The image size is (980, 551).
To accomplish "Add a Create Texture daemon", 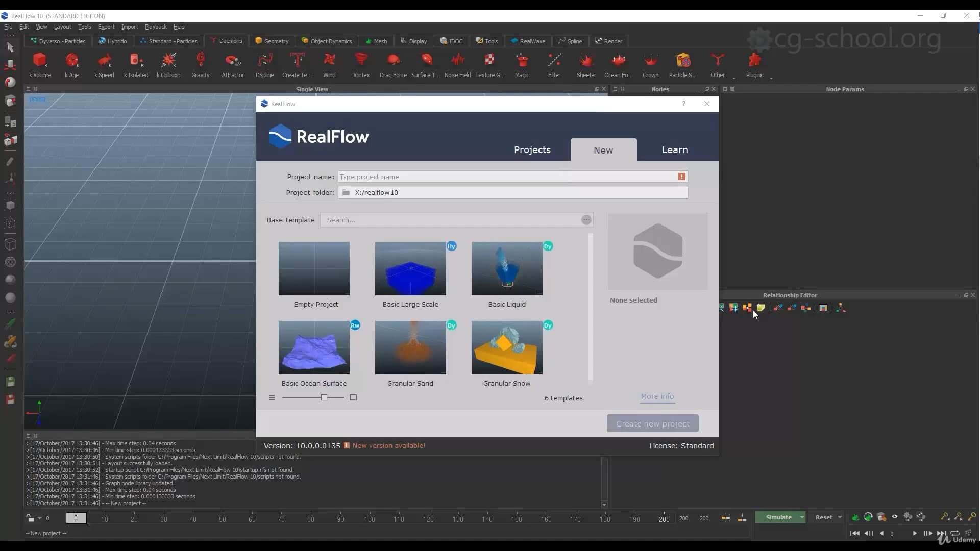I will click(x=297, y=65).
